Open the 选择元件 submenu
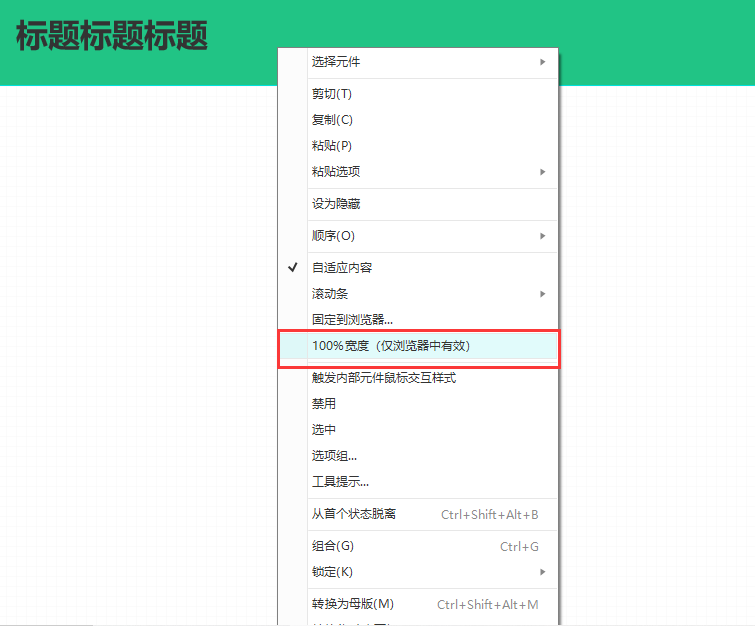Image resolution: width=755 pixels, height=626 pixels. tap(336, 62)
